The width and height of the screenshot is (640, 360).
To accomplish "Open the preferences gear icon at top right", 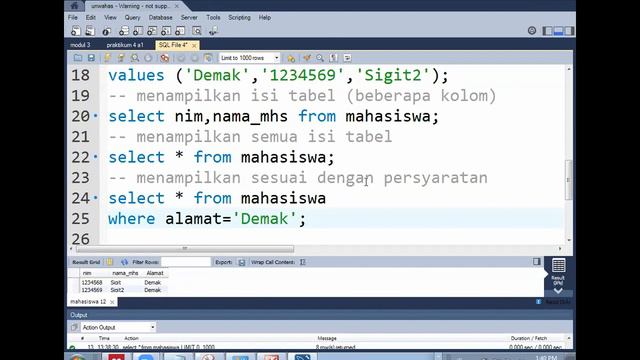I will [x=532, y=31].
